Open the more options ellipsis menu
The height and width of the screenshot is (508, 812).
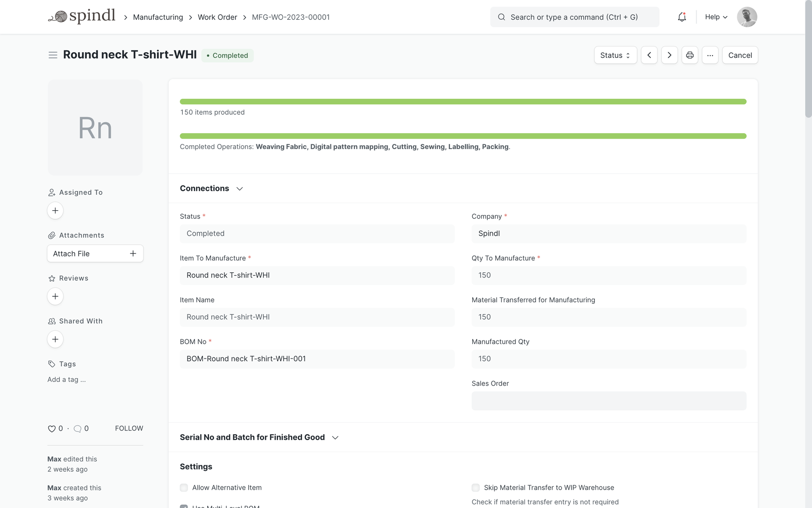(x=710, y=55)
